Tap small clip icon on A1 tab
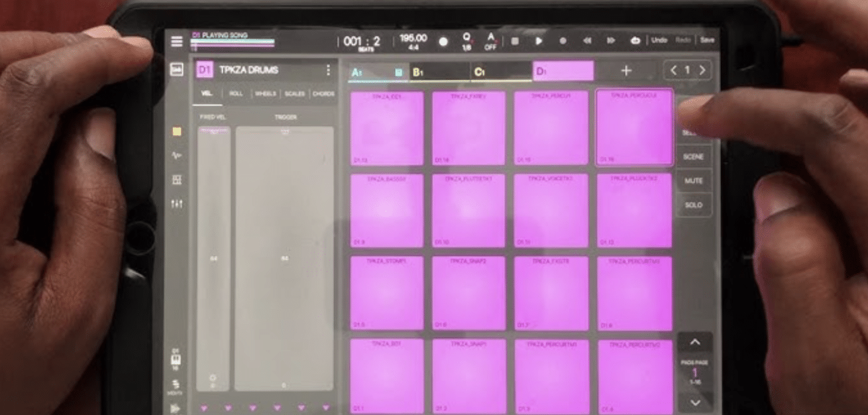Screen dimensions: 868x415 [x=399, y=72]
